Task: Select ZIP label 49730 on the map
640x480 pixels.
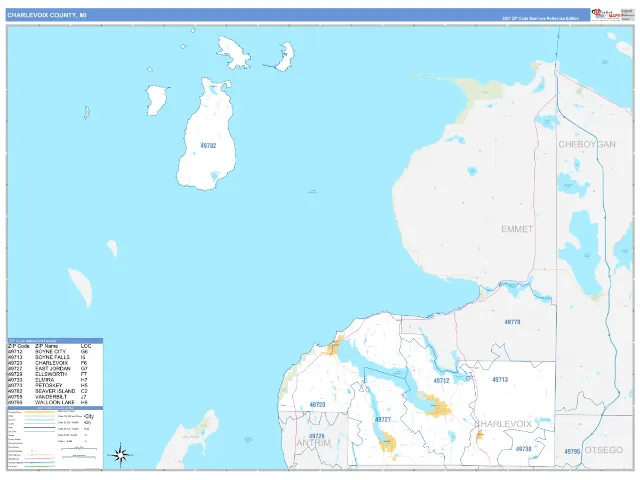Action: click(x=523, y=449)
